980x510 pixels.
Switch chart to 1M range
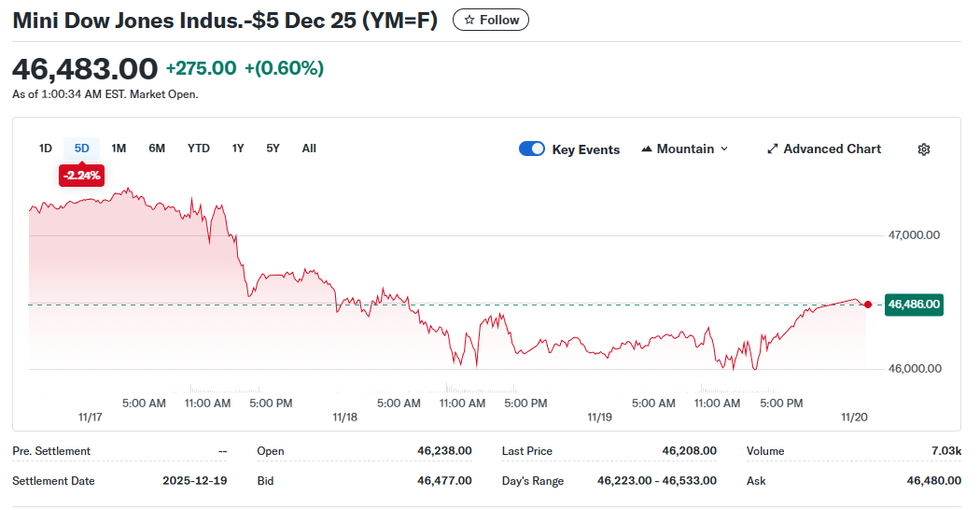pyautogui.click(x=119, y=149)
